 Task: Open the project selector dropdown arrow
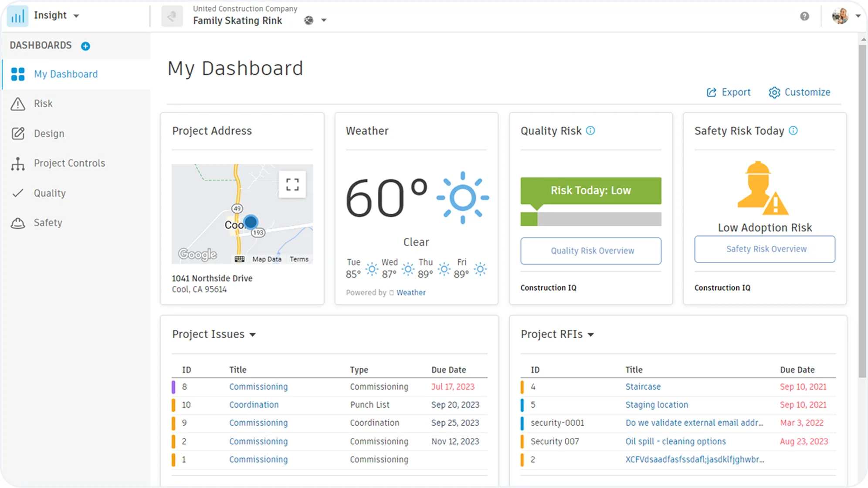324,20
